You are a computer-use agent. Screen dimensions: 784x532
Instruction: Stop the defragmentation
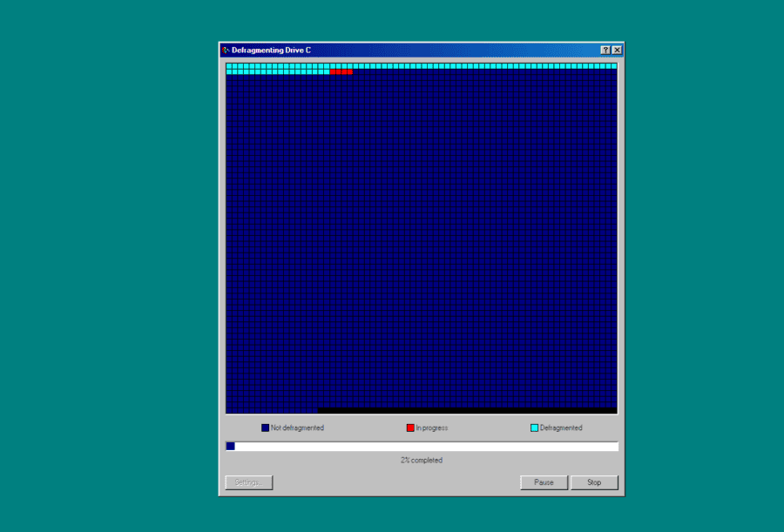coord(594,482)
